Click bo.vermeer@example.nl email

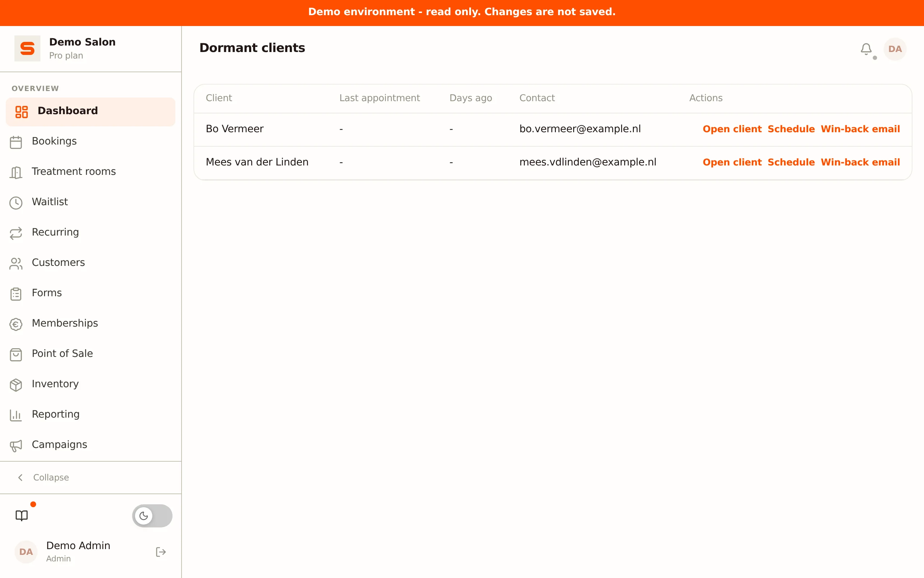coord(580,129)
